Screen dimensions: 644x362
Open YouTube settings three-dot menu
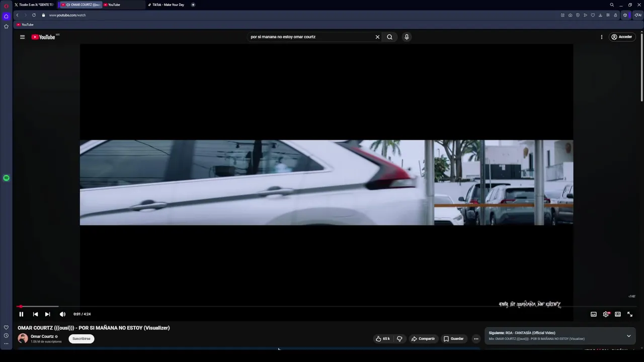(601, 37)
